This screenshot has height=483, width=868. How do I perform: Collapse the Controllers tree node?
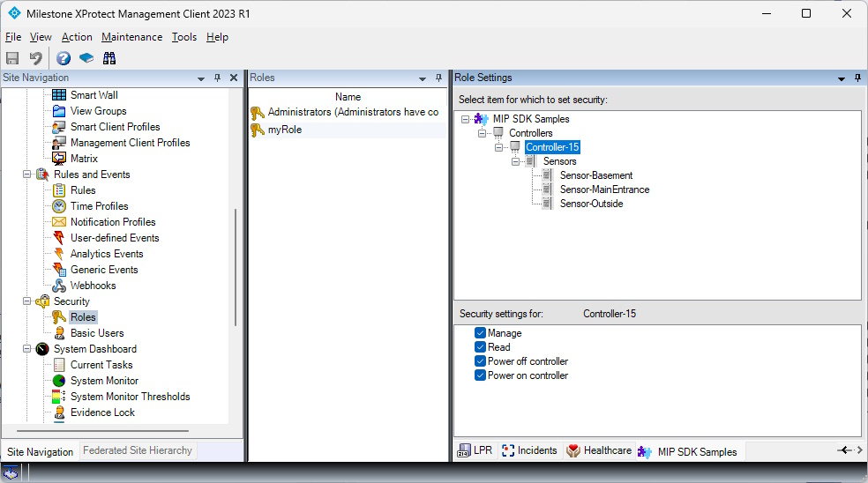point(482,133)
